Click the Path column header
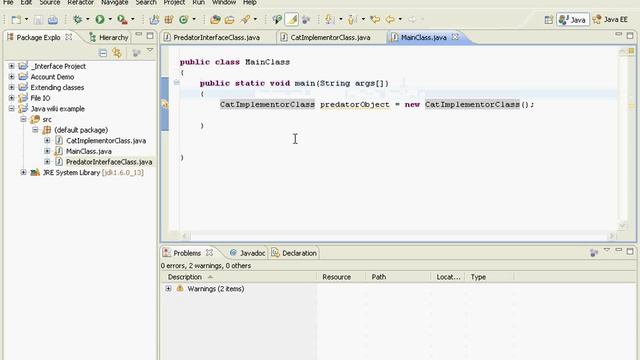Screen dimensions: 640x360 pyautogui.click(x=398, y=277)
